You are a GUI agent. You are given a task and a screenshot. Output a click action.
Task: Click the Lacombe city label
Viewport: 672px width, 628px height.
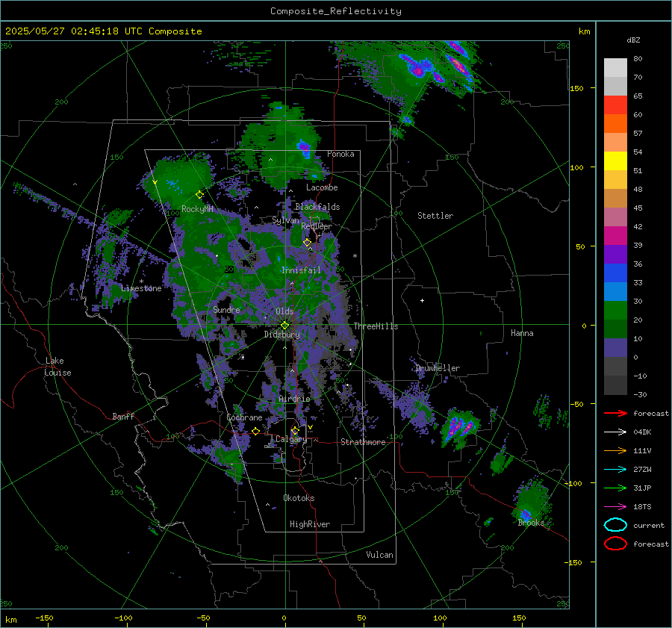pyautogui.click(x=322, y=187)
